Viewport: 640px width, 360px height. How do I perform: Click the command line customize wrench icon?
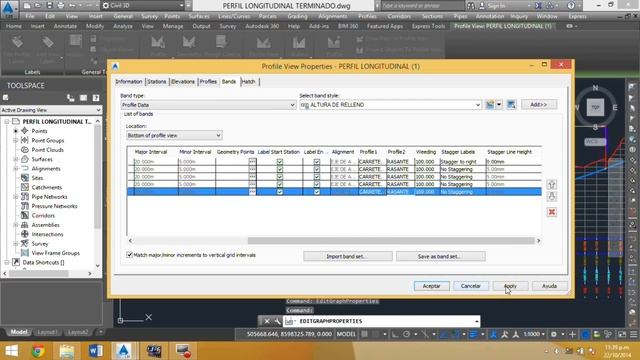click(278, 321)
